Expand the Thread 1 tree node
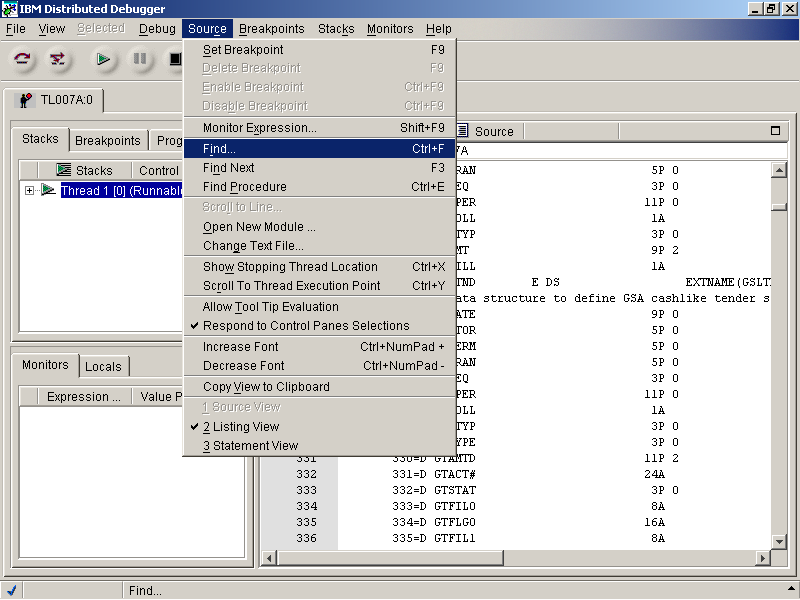The height and width of the screenshot is (600, 800). coord(29,190)
